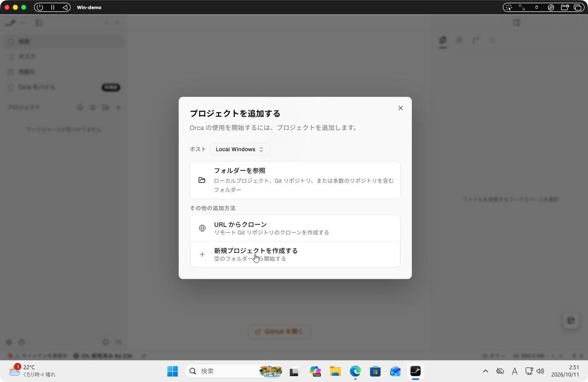Open File Explorer from the taskbar

point(335,371)
